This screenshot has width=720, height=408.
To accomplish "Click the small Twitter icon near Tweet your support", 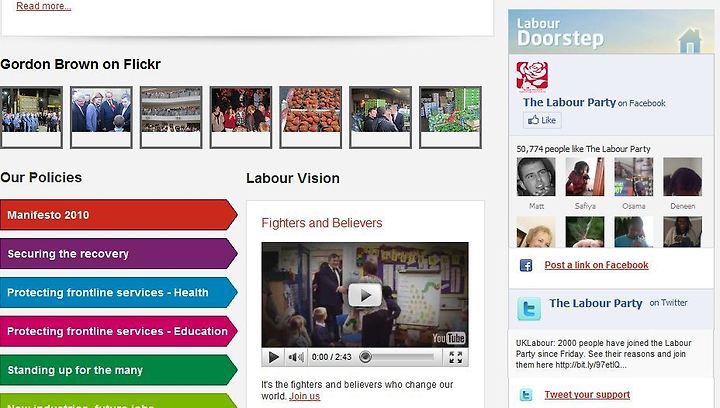I will coord(526,395).
